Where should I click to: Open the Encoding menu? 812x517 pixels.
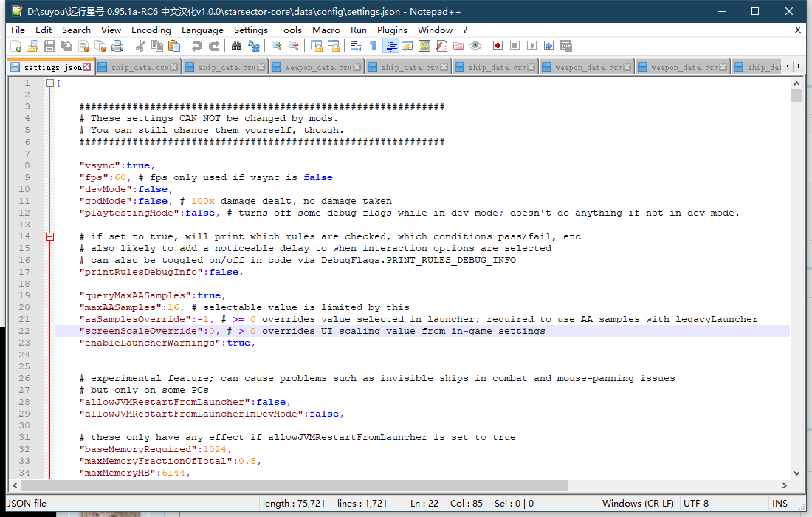coord(151,30)
